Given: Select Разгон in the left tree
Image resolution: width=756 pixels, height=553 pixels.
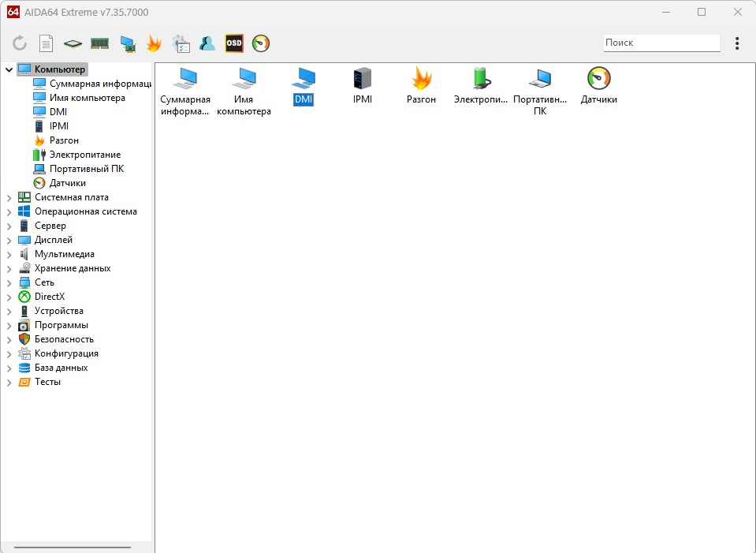Looking at the screenshot, I should pos(56,140).
